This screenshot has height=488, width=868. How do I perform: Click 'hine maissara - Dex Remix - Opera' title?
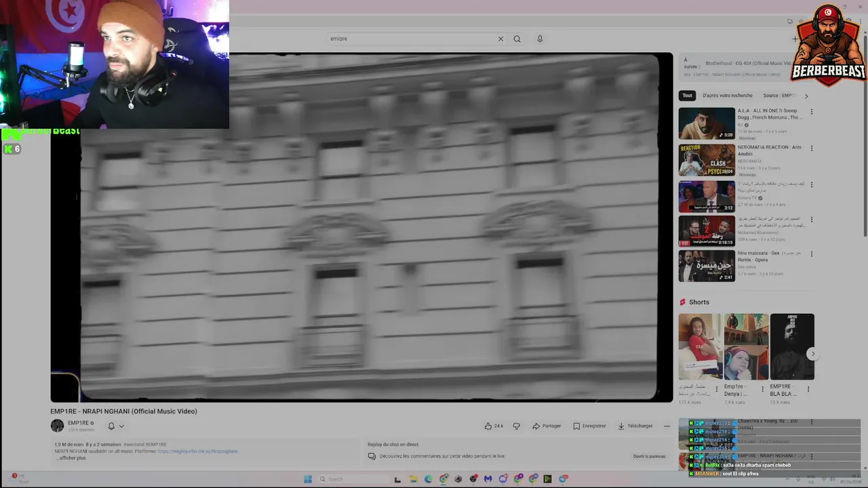(x=769, y=256)
